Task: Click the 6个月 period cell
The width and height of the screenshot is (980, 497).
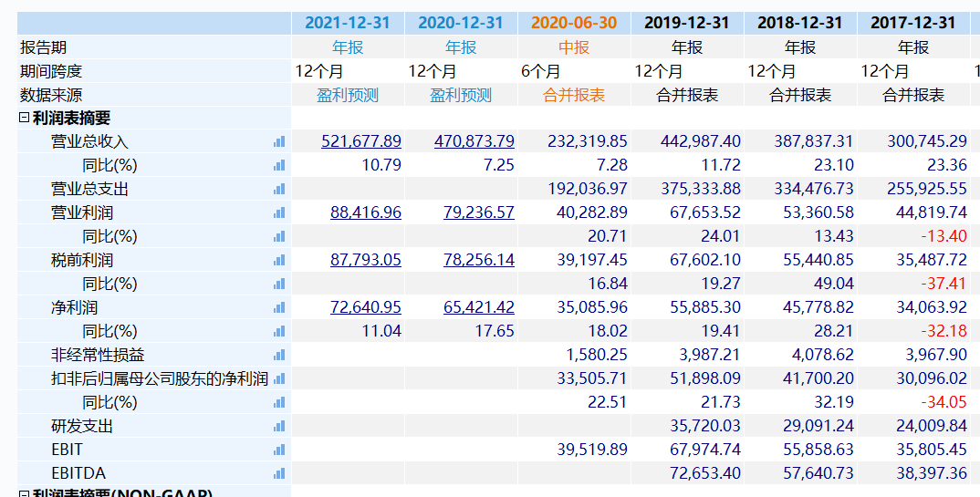Action: 540,71
